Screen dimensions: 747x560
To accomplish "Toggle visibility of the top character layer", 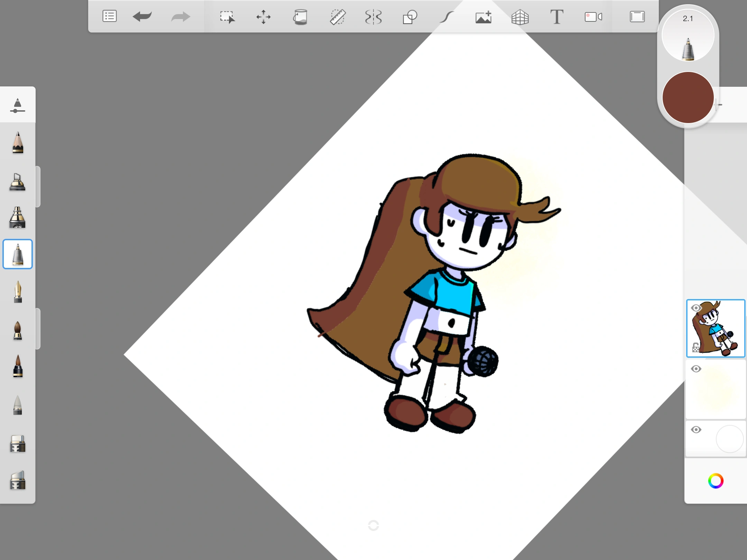I will [696, 307].
